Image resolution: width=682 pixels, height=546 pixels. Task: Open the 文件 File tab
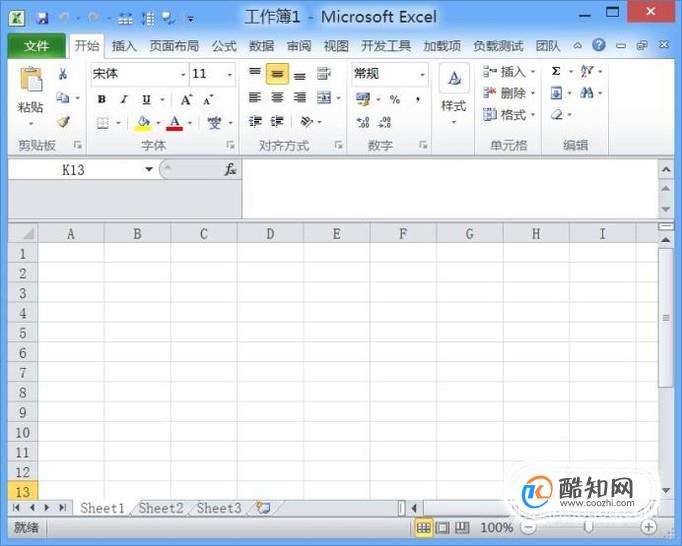tap(37, 46)
